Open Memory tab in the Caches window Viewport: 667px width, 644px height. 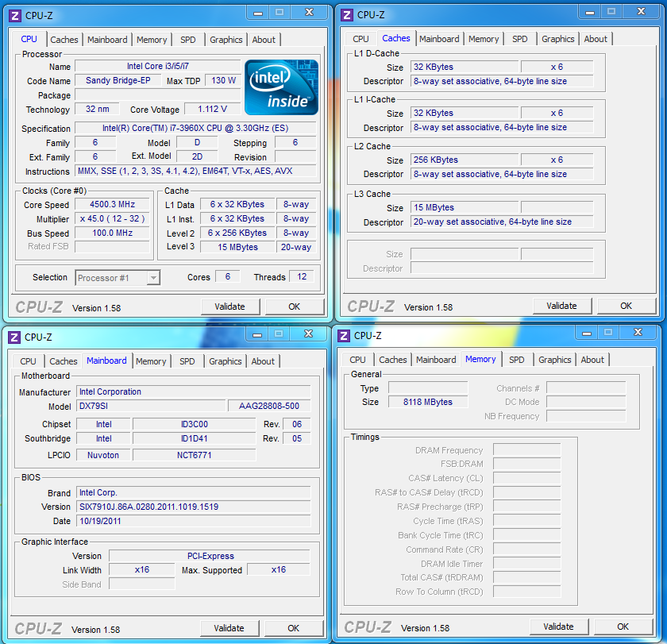click(484, 39)
